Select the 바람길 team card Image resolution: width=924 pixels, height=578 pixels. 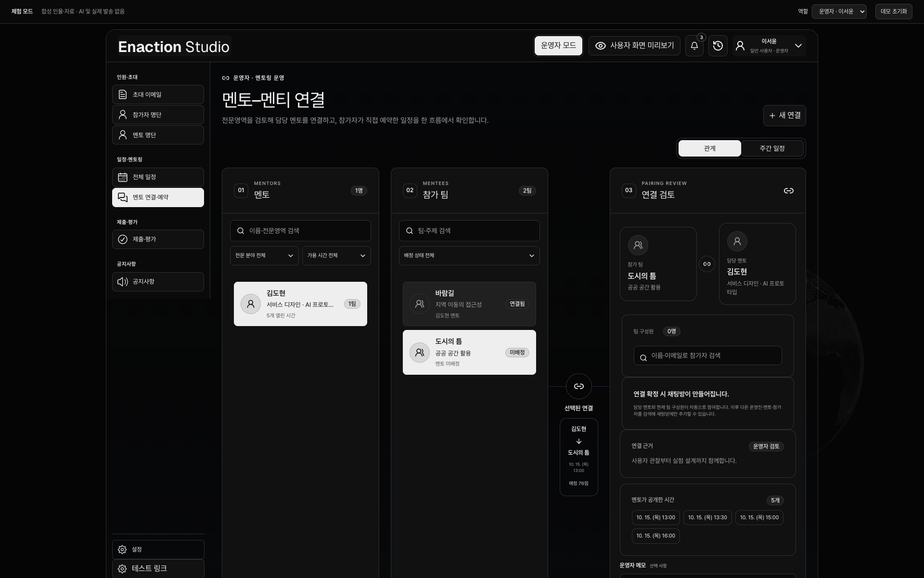pos(469,304)
